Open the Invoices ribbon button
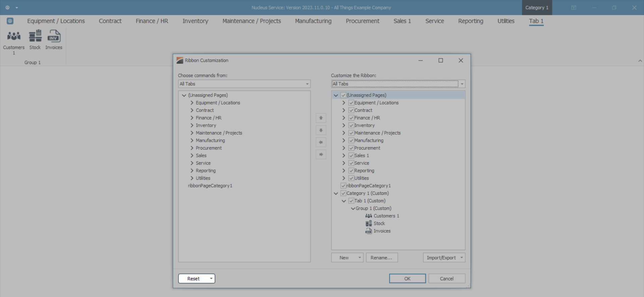644x297 pixels. [54, 40]
